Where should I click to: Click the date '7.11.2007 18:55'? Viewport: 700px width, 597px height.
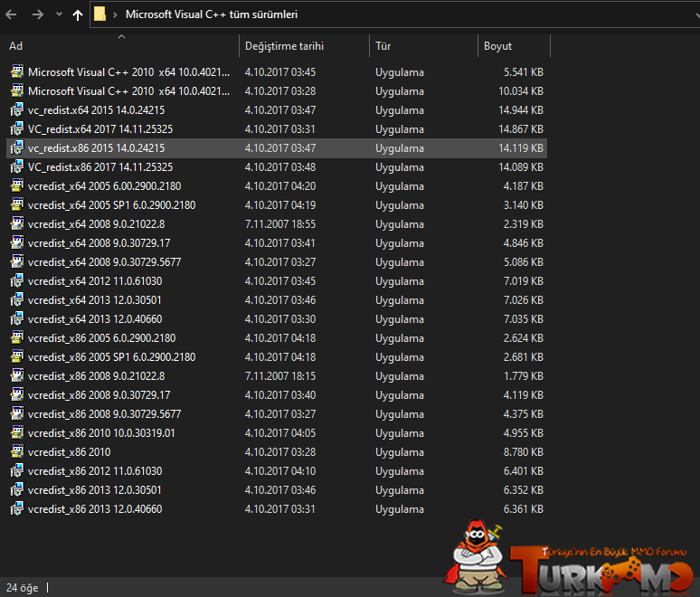pos(280,223)
